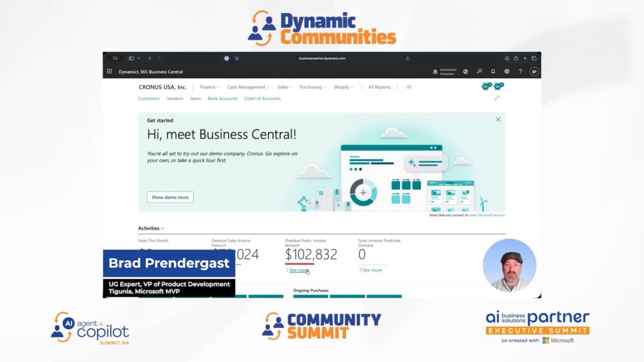Open the help question mark icon

[520, 72]
